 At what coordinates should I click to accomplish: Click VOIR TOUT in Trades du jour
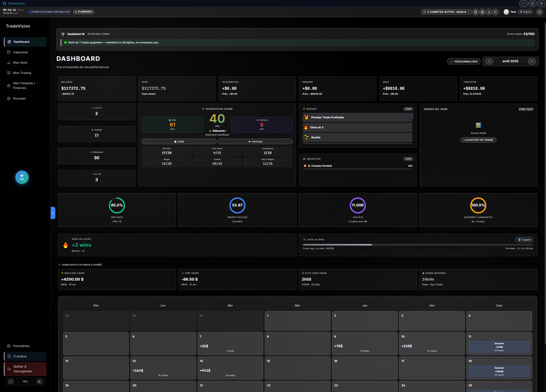(526, 109)
